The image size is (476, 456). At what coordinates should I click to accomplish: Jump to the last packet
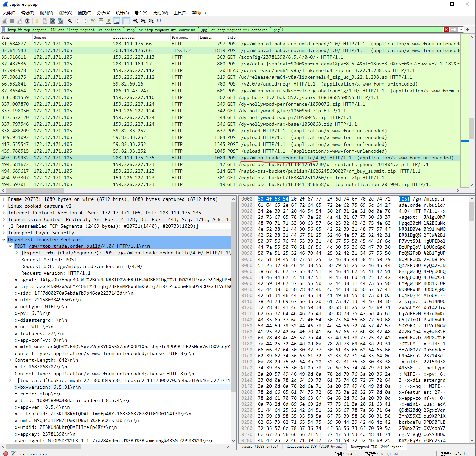point(109,21)
